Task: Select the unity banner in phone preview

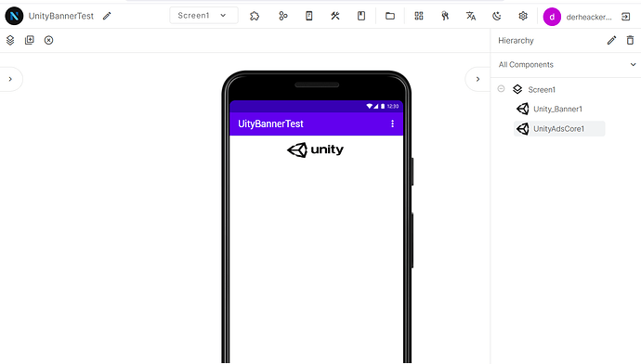Action: click(x=316, y=149)
